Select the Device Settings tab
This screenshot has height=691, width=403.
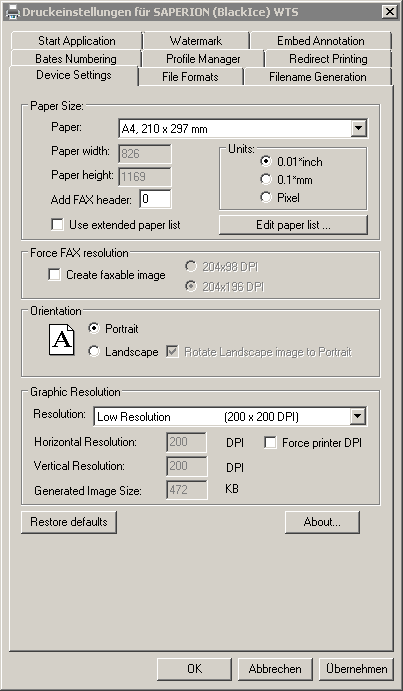pyautogui.click(x=74, y=75)
